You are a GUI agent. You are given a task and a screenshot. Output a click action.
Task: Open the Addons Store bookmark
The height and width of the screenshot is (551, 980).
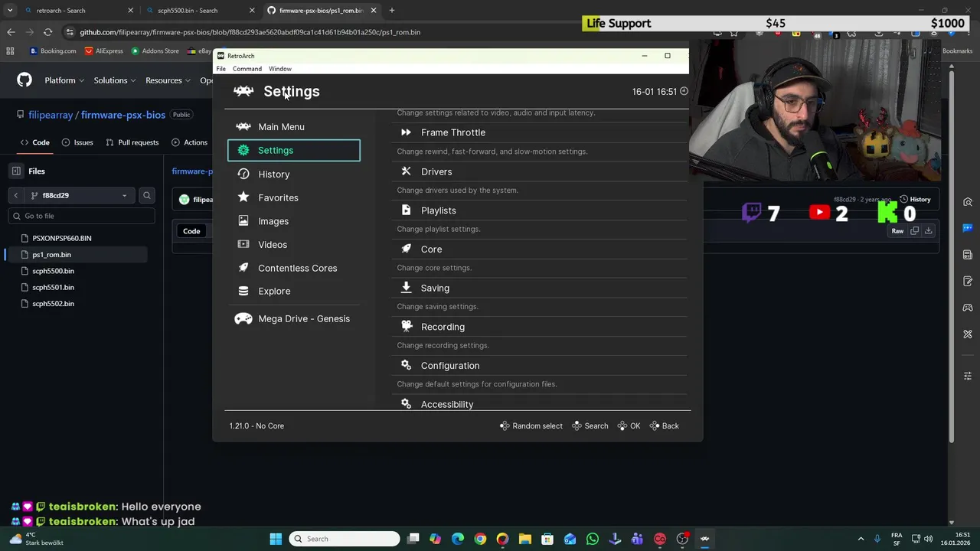155,51
